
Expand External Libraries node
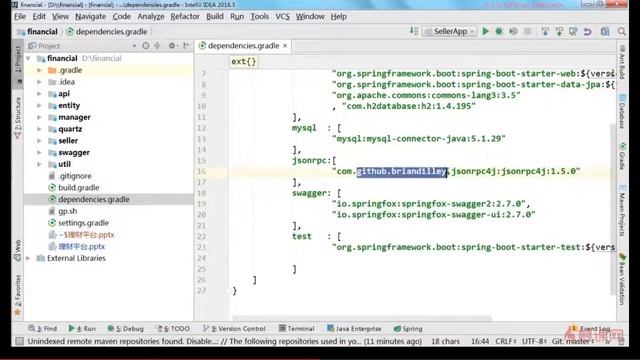click(x=28, y=258)
